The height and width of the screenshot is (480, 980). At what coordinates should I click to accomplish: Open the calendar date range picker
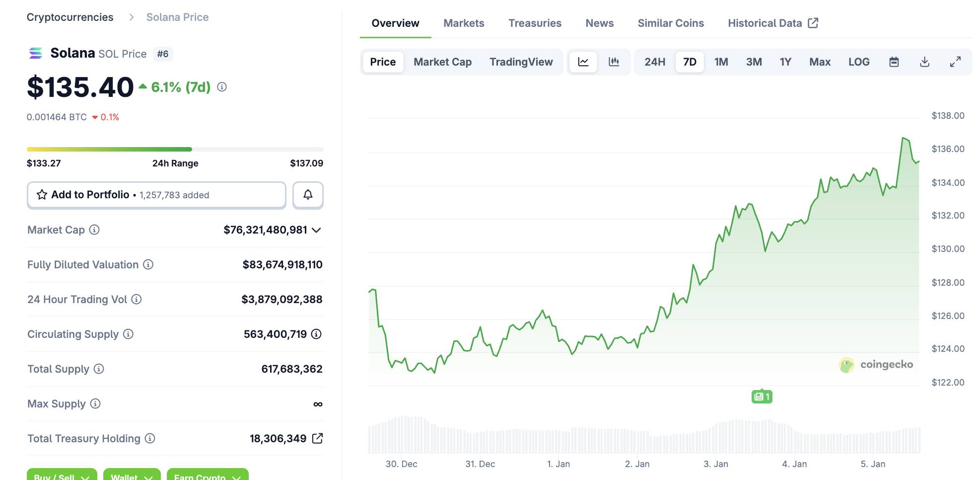point(894,62)
